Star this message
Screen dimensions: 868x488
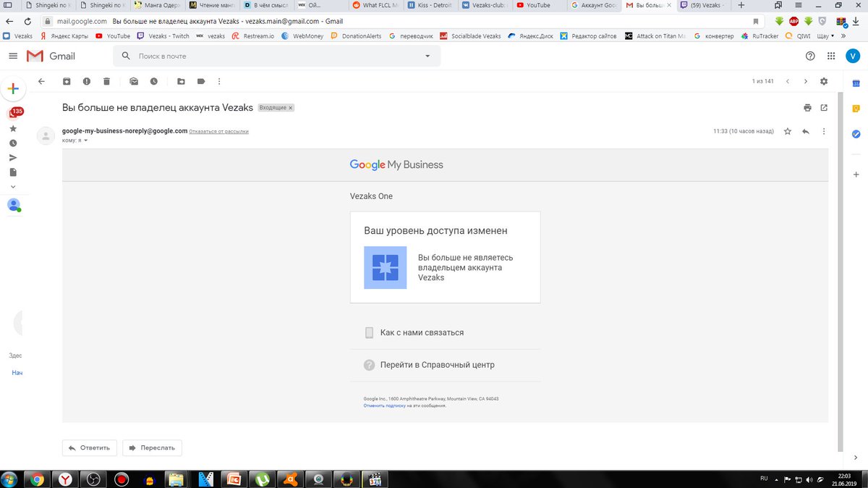click(x=788, y=132)
